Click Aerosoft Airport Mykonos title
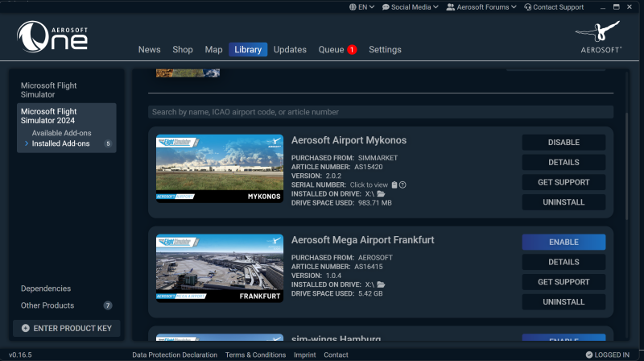Image resolution: width=644 pixels, height=361 pixels. click(x=349, y=140)
